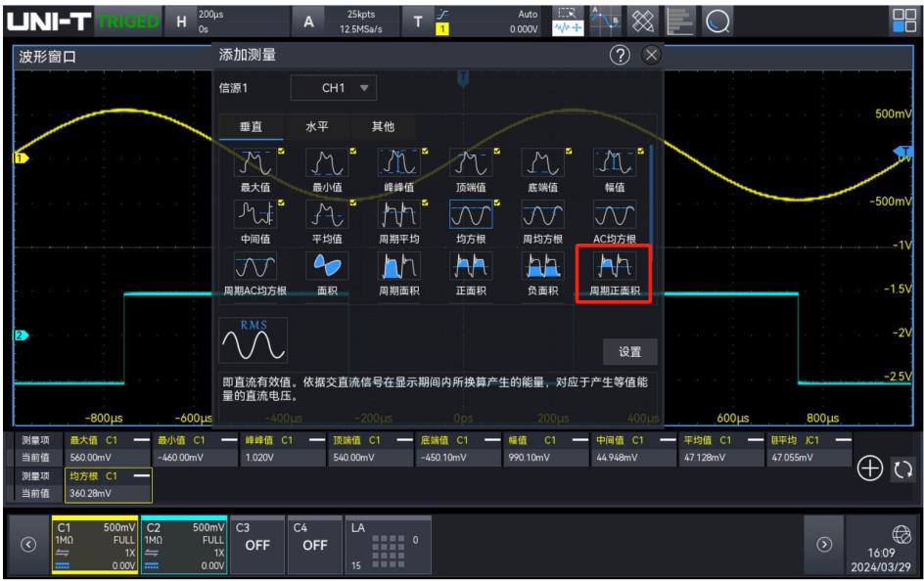
Task: Expand the next channel page arrow
Action: click(824, 544)
